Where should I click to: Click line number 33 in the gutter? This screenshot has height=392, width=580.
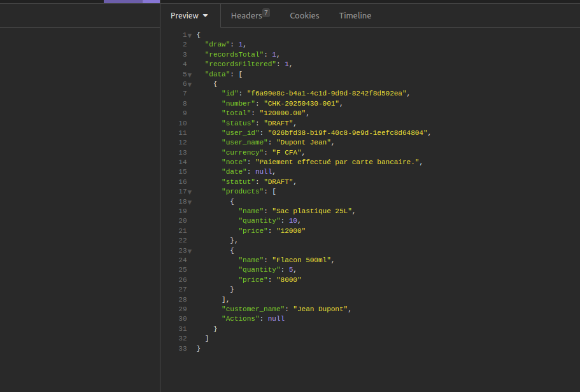(x=182, y=348)
